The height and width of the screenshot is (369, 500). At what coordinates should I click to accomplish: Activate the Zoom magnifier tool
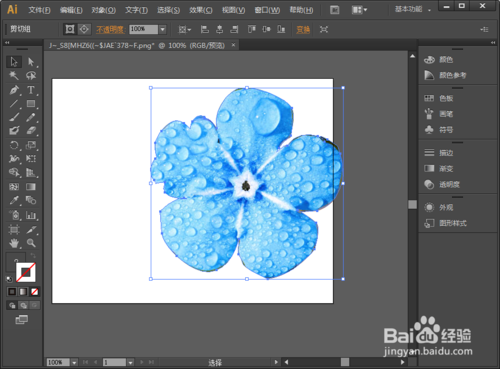tap(31, 243)
